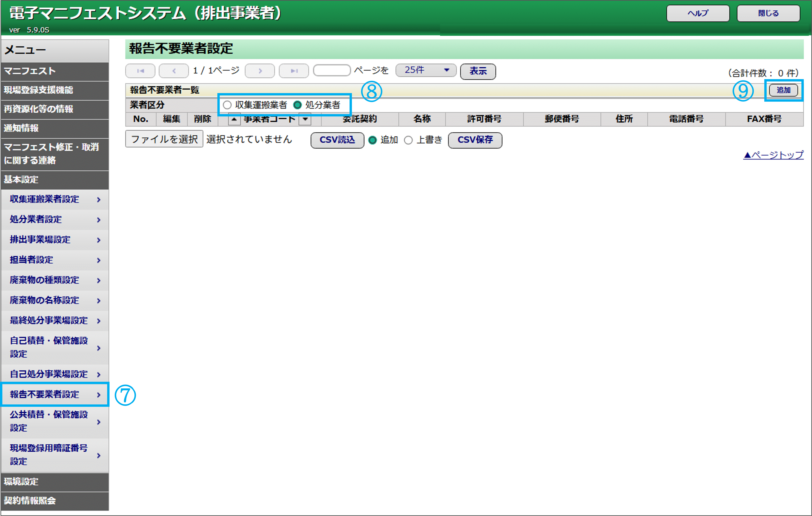The image size is (812, 516).
Task: Click the 追加 button
Action: [x=783, y=90]
